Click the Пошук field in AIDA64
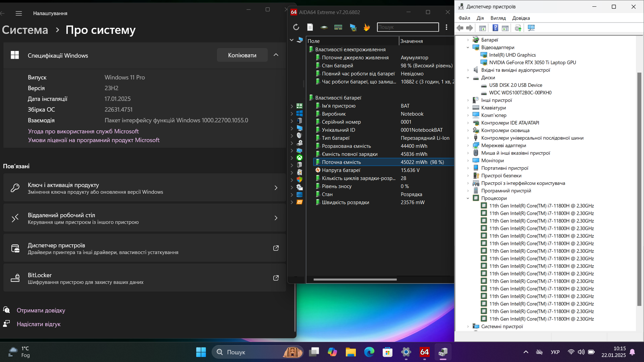 click(x=408, y=27)
